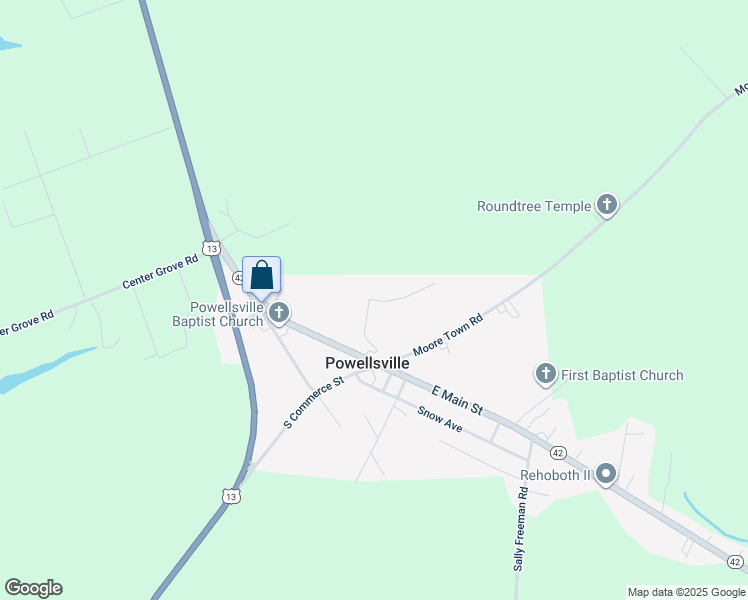
Task: Select the Rehoboth II location pin
Action: click(x=606, y=475)
